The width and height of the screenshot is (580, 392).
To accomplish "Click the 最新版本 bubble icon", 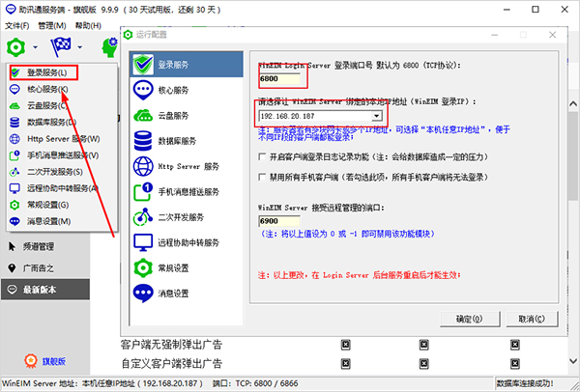I will pyautogui.click(x=13, y=290).
